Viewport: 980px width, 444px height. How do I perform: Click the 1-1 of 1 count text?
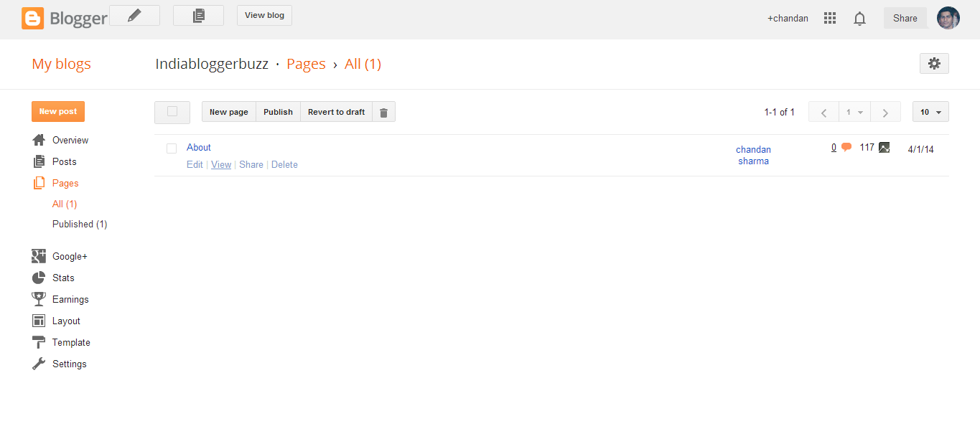click(779, 112)
